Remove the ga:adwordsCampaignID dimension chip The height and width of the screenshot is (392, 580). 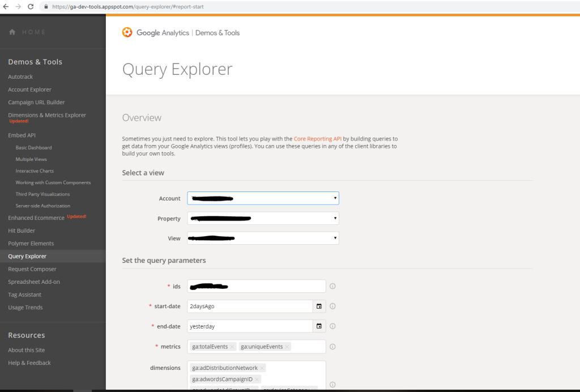(257, 380)
